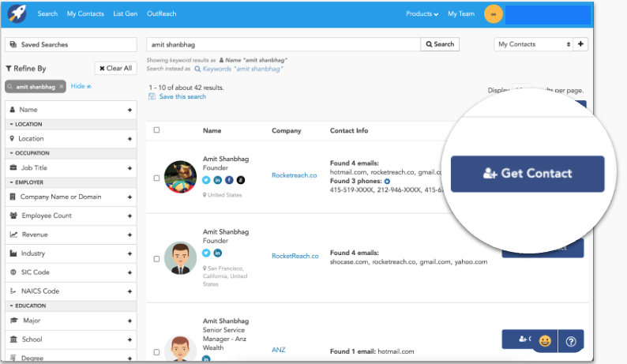Click the Search button
Screen dimensions: 627x364
click(440, 44)
